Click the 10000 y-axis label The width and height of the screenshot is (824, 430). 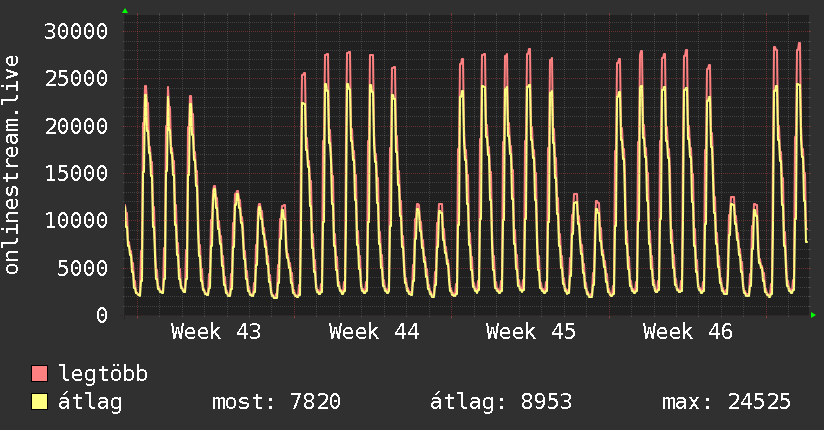click(76, 220)
